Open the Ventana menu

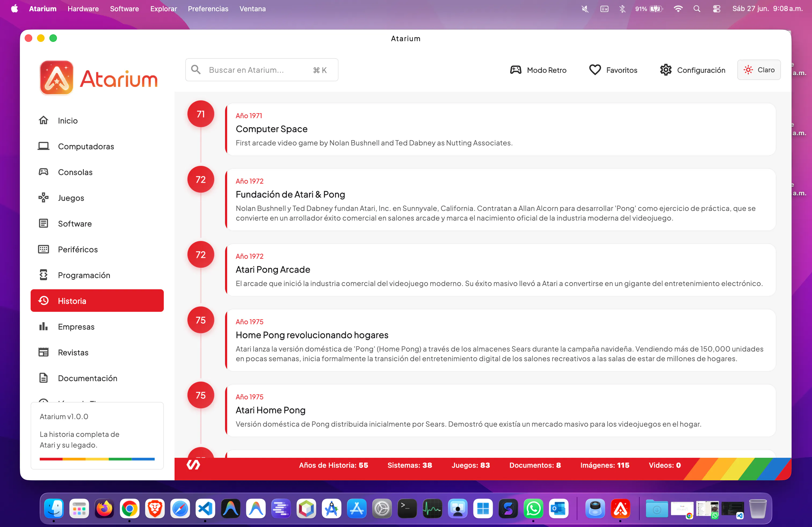tap(252, 9)
